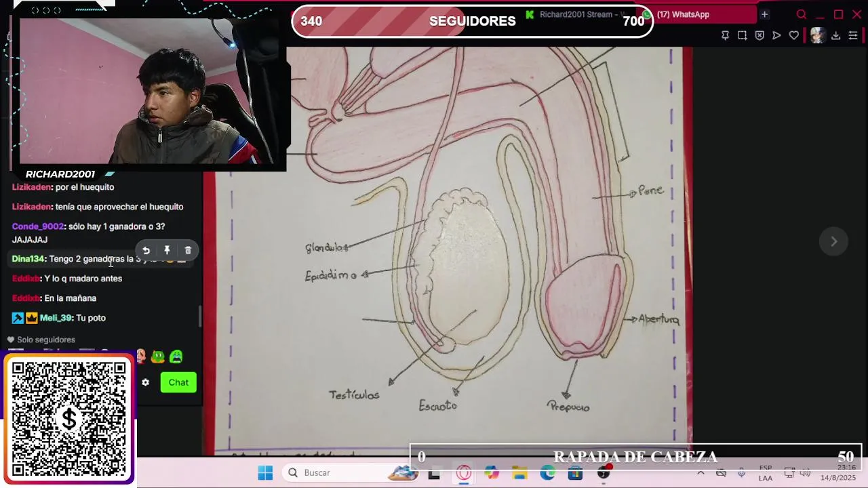Viewport: 868px width, 488px height.
Task: Open a new browser tab with plus
Action: tap(764, 14)
